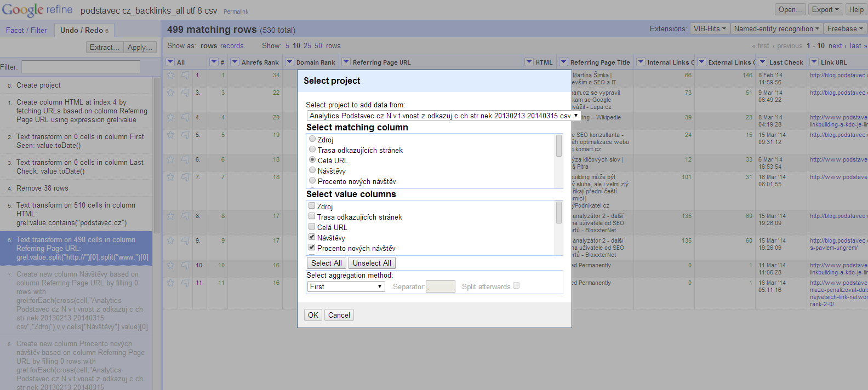Select Zdroj radio as matching column

pos(312,139)
